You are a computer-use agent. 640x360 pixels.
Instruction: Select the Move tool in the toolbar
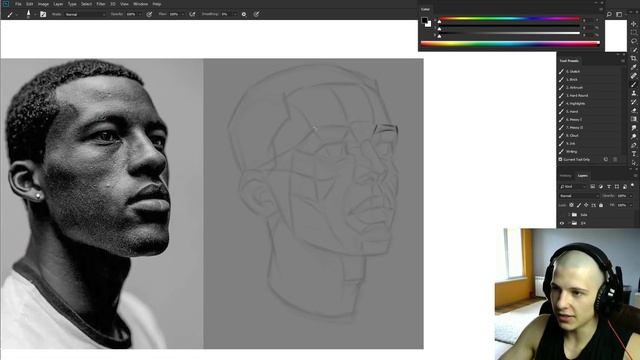pos(633,24)
